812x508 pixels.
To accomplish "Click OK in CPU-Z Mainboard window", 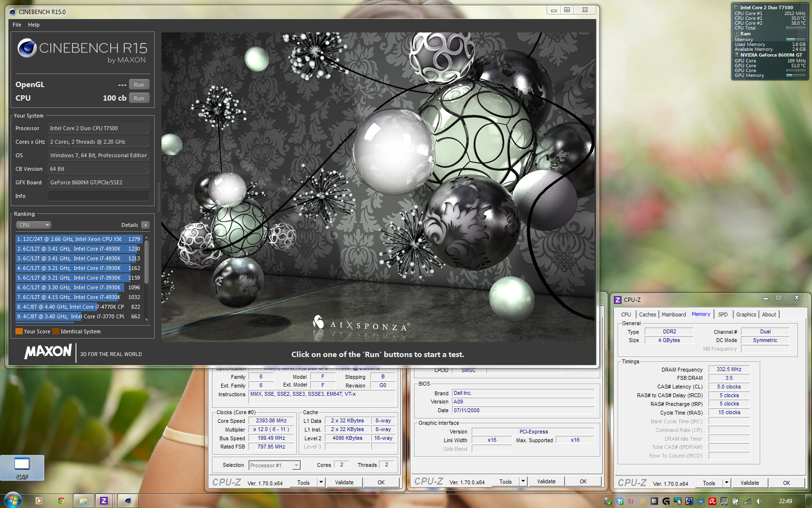I will click(583, 481).
